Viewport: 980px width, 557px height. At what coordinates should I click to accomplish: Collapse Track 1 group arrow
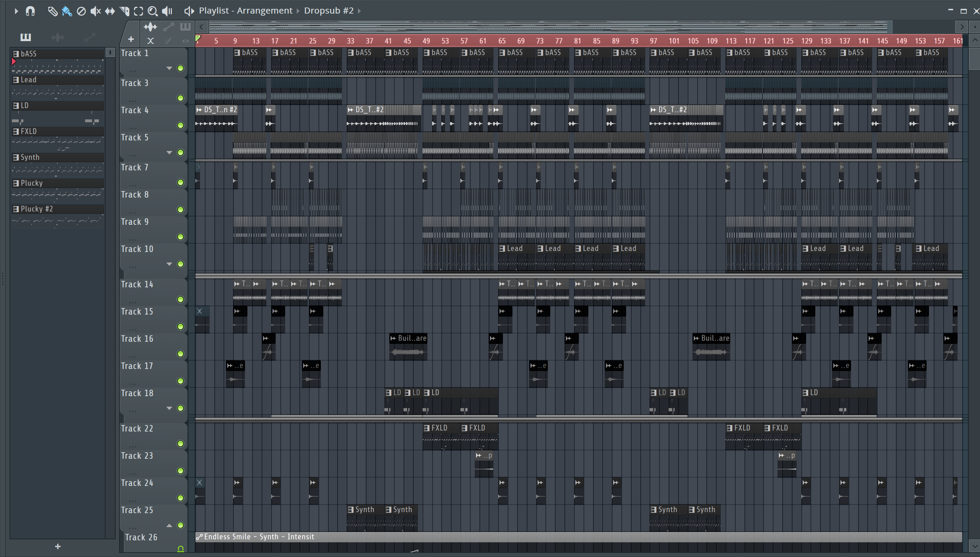(169, 68)
